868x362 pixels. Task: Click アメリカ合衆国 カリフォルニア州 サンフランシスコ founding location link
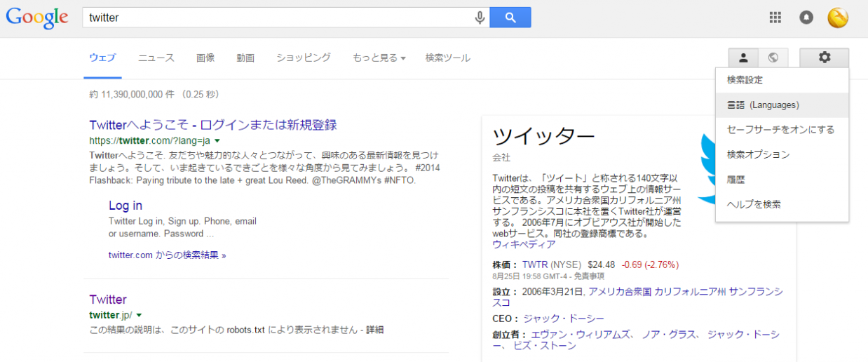pos(638,297)
